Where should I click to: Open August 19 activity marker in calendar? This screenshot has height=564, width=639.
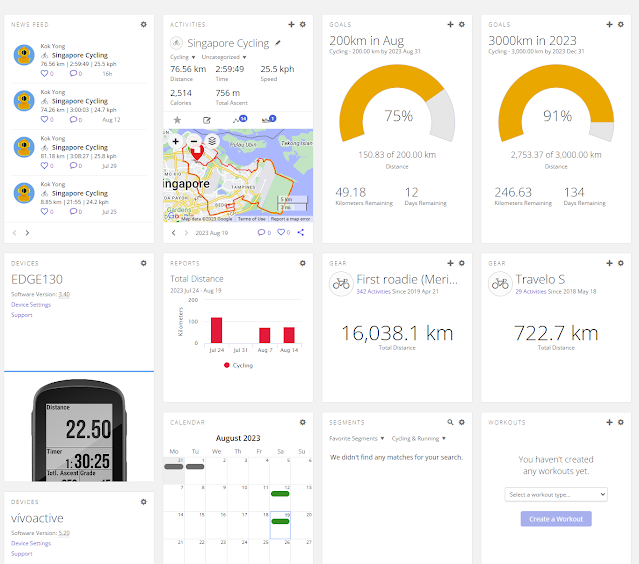point(280,521)
